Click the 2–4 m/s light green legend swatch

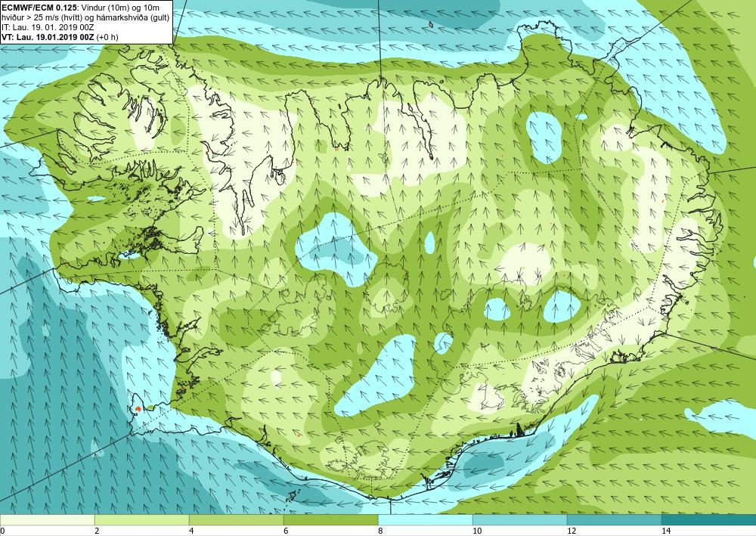pyautogui.click(x=142, y=520)
